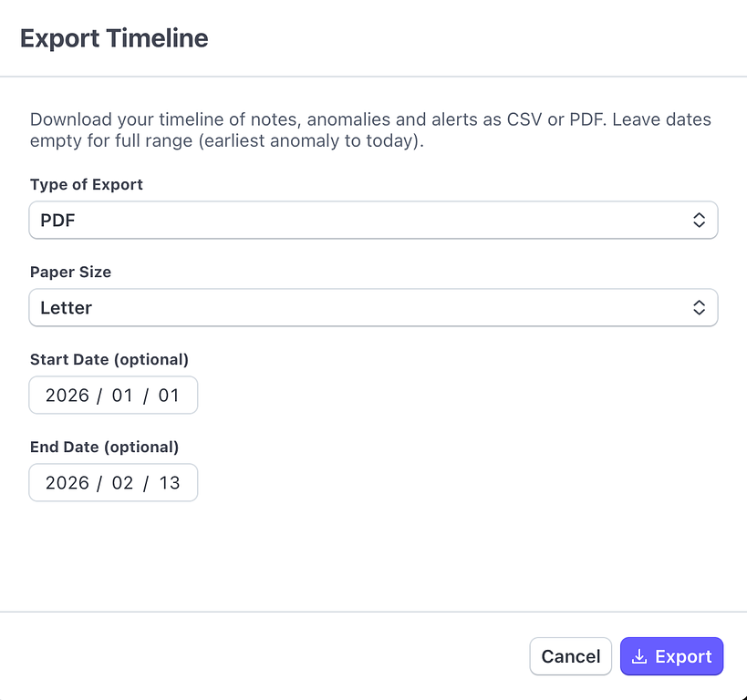Select the year in End Date
This screenshot has height=700, width=747.
coord(67,483)
